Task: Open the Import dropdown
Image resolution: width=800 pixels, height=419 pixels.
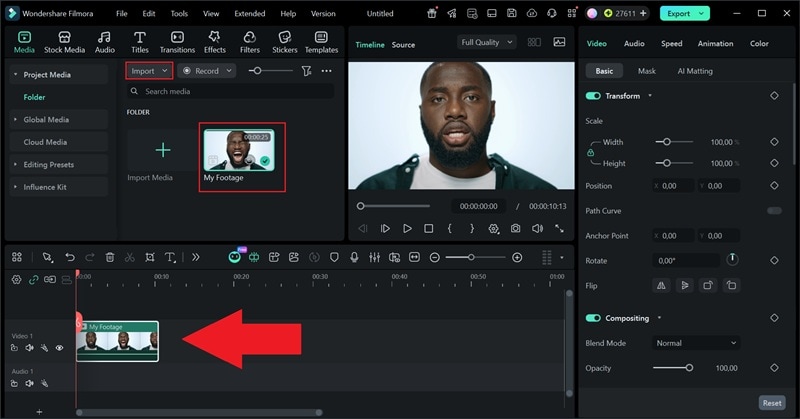Action: click(x=149, y=71)
